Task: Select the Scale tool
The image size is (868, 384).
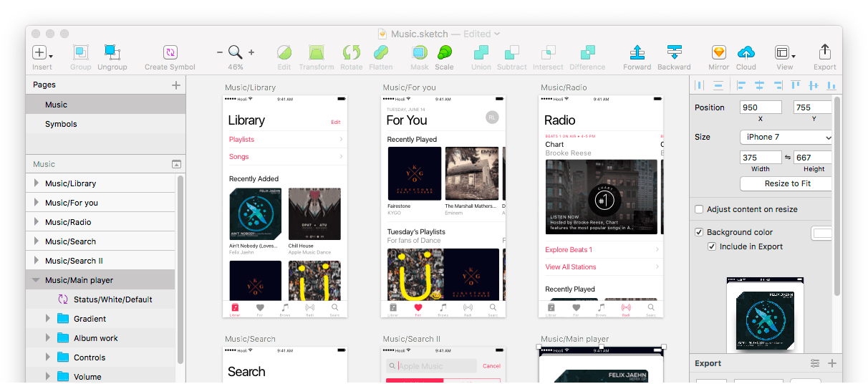Action: [444, 52]
